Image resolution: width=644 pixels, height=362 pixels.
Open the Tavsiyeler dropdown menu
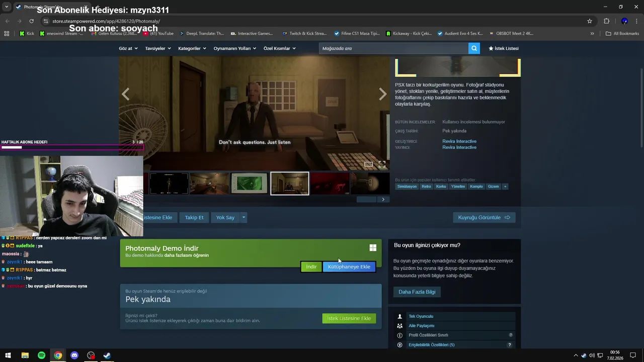[x=158, y=48]
